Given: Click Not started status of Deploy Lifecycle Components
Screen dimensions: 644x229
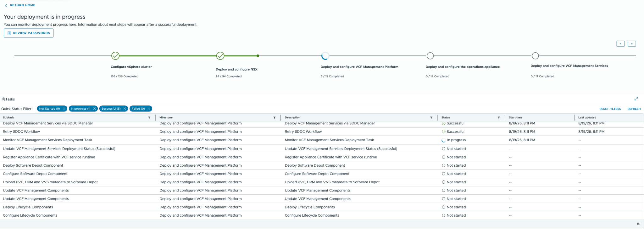Looking at the screenshot, I should coord(454,207).
